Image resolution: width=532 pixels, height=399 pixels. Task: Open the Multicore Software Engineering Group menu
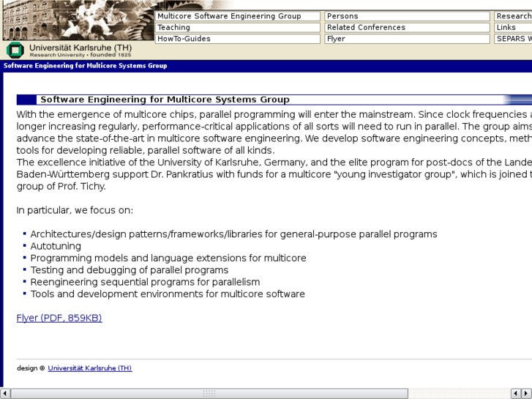click(238, 16)
